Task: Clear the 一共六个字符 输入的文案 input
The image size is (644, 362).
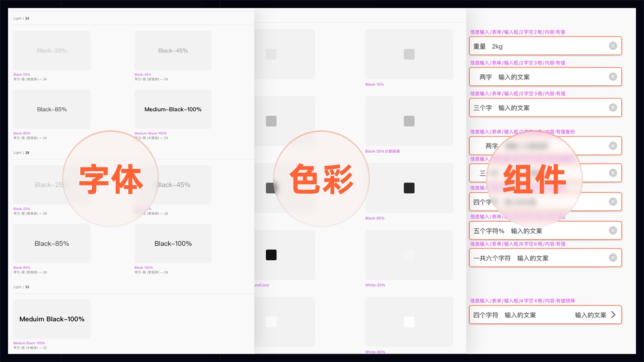Action: coord(613,258)
